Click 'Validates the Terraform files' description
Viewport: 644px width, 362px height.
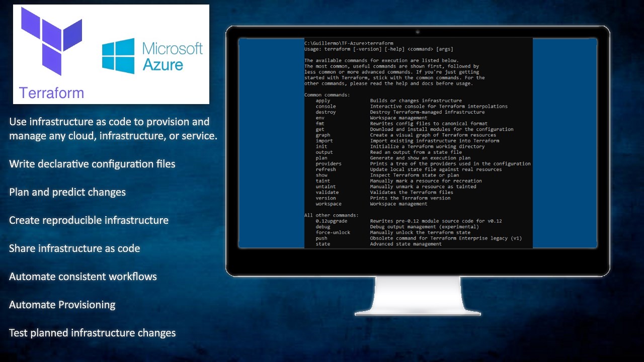tap(412, 192)
